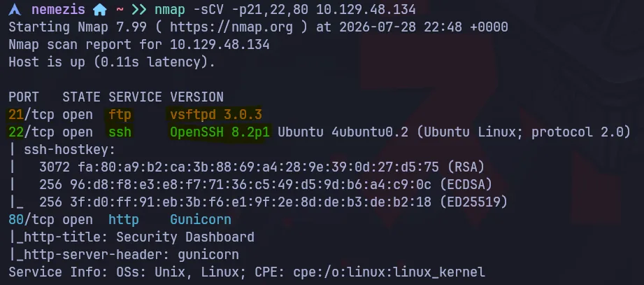Select the highlighted ssh service name

(x=120, y=132)
